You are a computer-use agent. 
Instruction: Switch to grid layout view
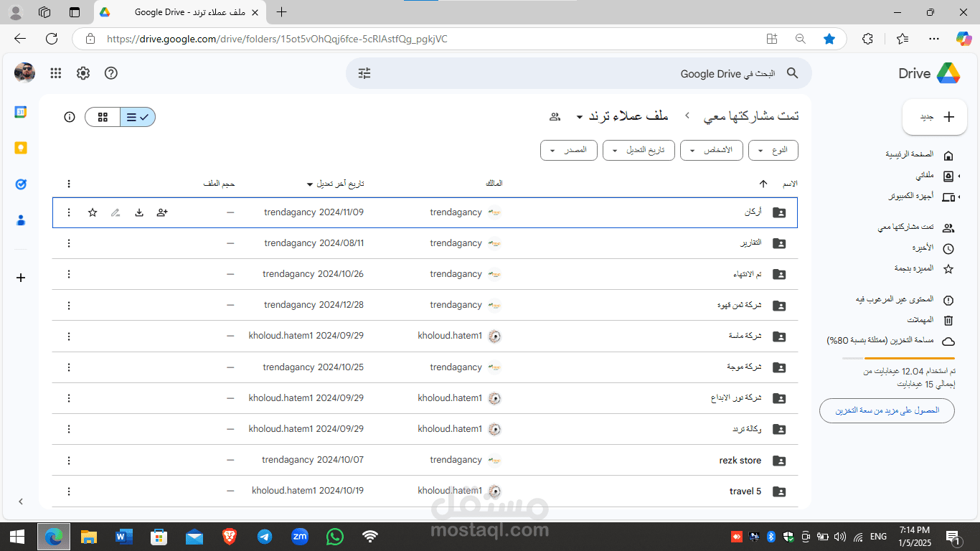(x=103, y=117)
